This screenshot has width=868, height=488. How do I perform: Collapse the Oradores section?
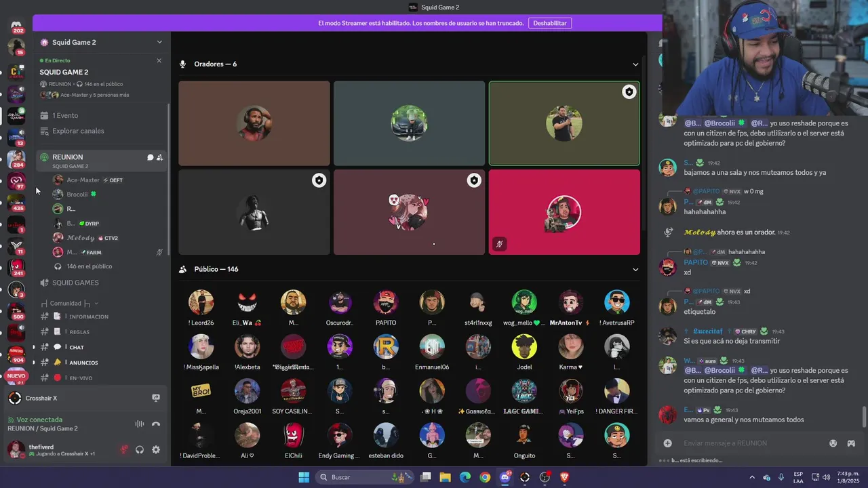point(635,64)
